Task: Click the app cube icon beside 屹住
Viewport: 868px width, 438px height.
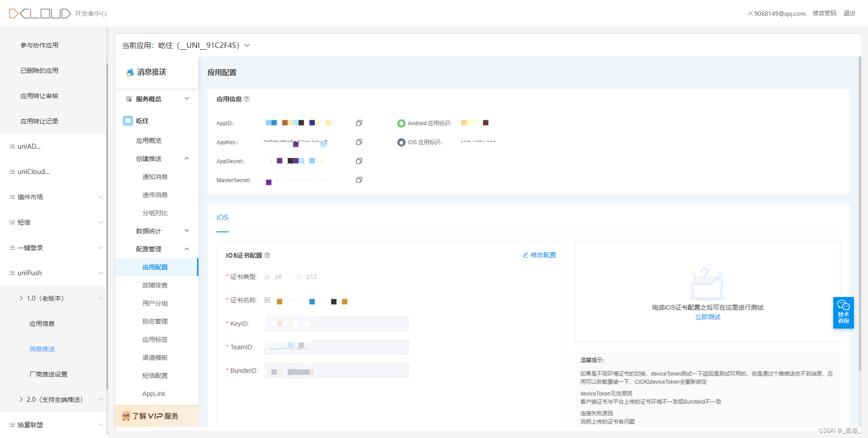Action: (128, 121)
